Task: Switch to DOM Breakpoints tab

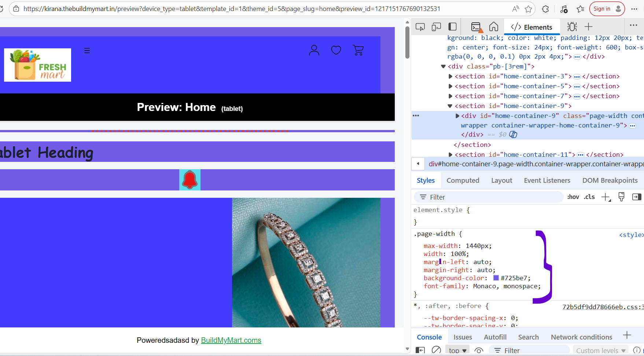Action: tap(610, 180)
